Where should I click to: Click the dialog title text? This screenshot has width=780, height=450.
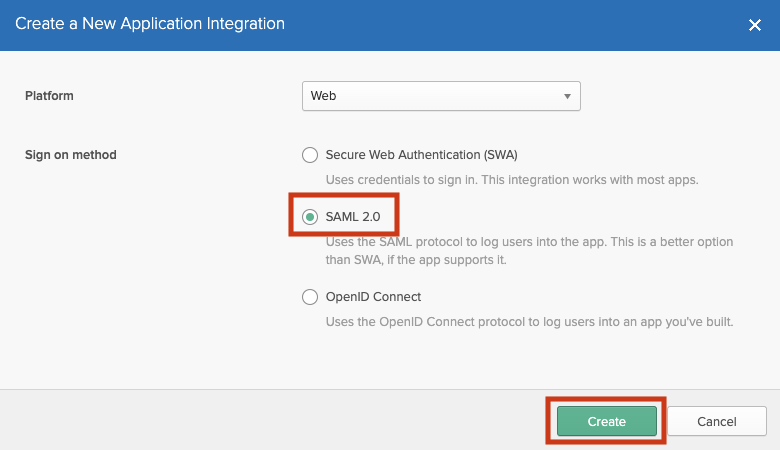150,23
